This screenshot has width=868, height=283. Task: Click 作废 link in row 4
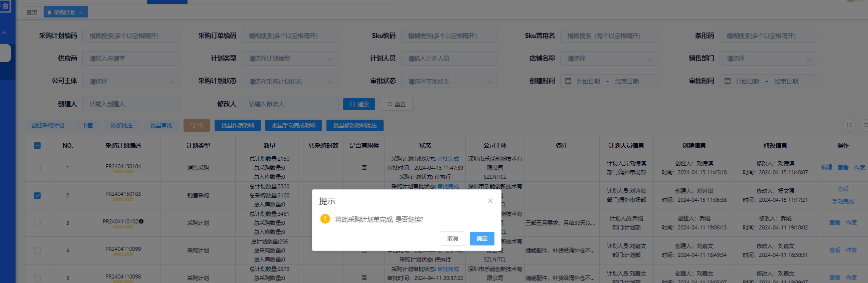[851, 250]
